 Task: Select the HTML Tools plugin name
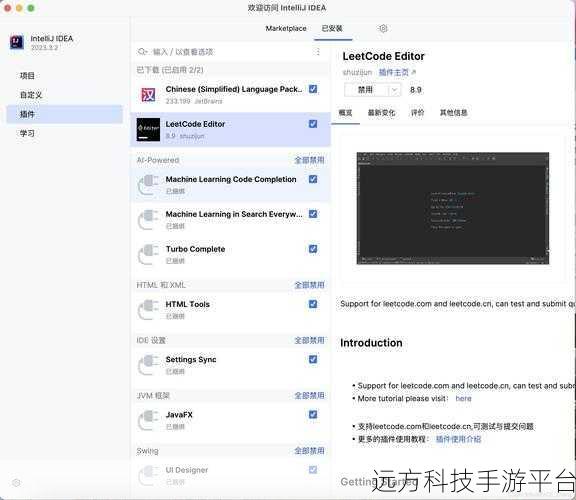[x=187, y=304]
